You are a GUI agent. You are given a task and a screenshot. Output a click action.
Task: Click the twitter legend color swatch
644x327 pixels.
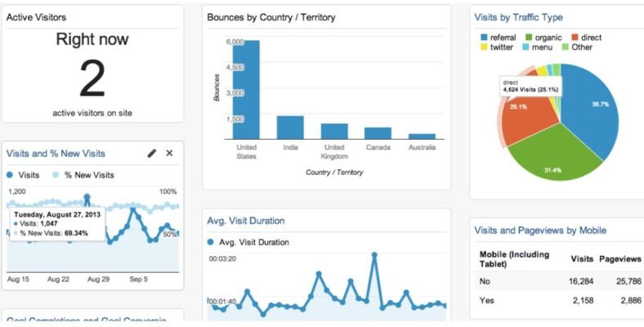[484, 47]
